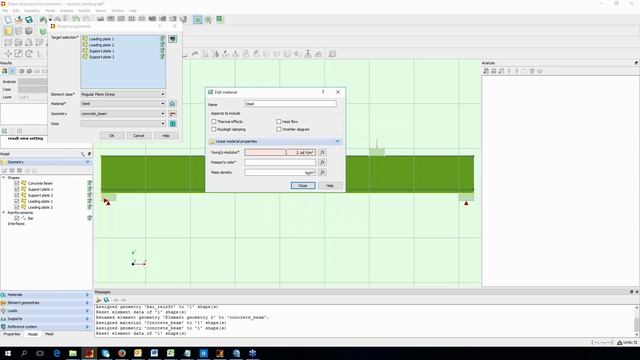The height and width of the screenshot is (360, 640).
Task: Click the Name field containing Steel
Action: (x=290, y=104)
